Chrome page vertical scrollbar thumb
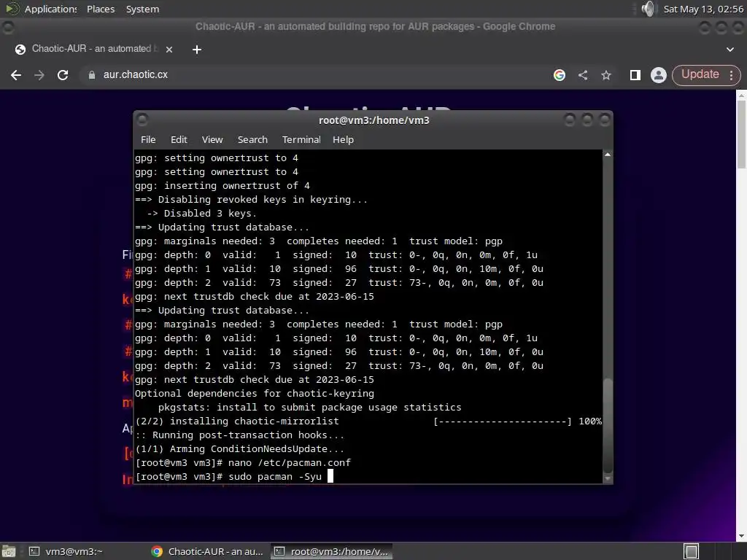 click(x=741, y=134)
